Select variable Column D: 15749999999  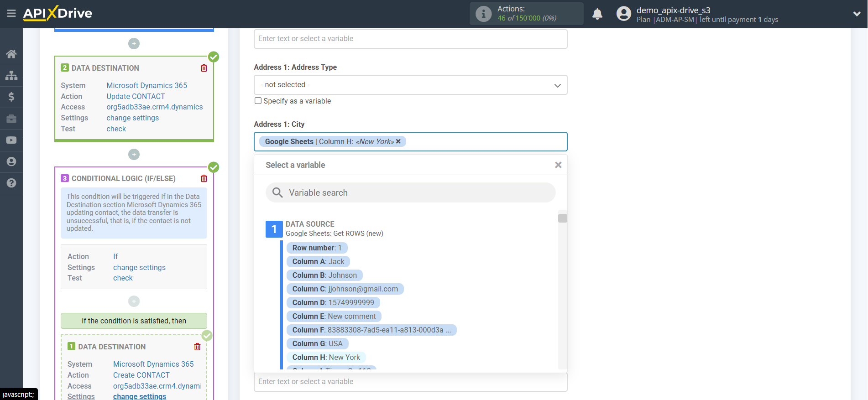333,302
